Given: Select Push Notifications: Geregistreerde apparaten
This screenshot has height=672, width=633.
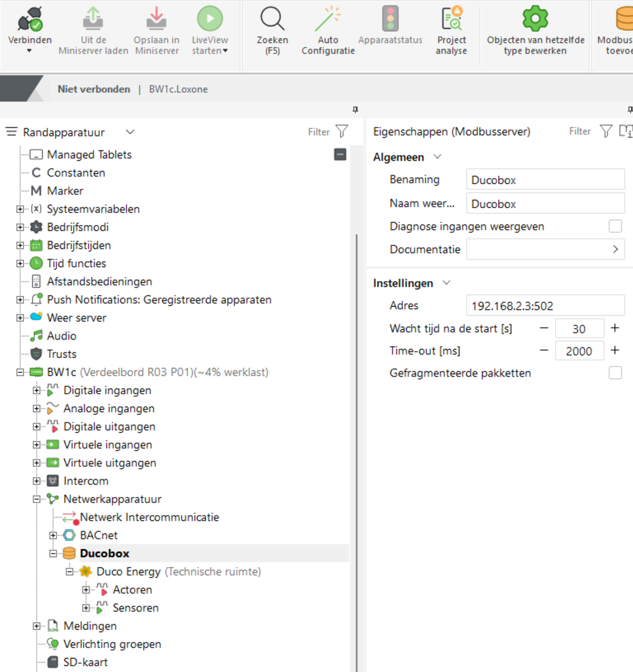Looking at the screenshot, I should point(159,299).
